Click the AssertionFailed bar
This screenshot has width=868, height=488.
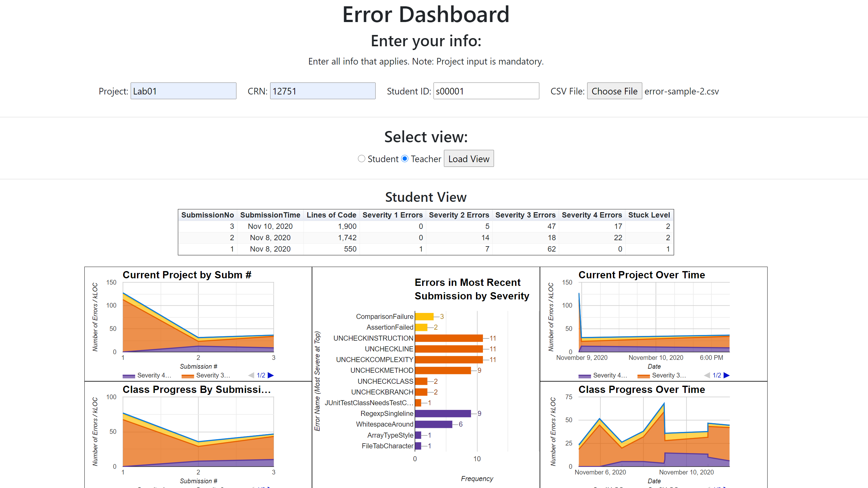(421, 327)
